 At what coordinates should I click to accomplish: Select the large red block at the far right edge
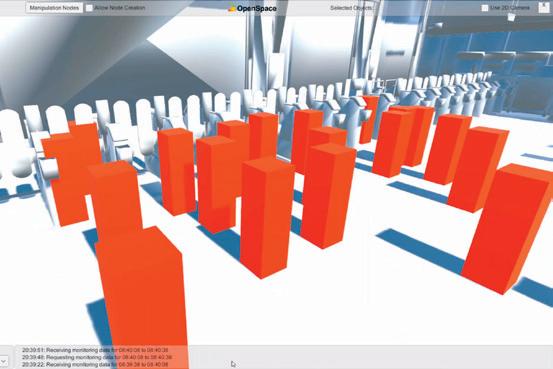[x=508, y=229]
